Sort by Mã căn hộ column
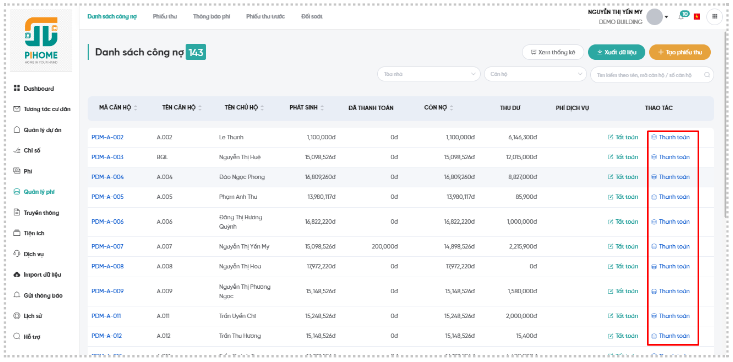Screen dimensions: 733x362 [136, 108]
